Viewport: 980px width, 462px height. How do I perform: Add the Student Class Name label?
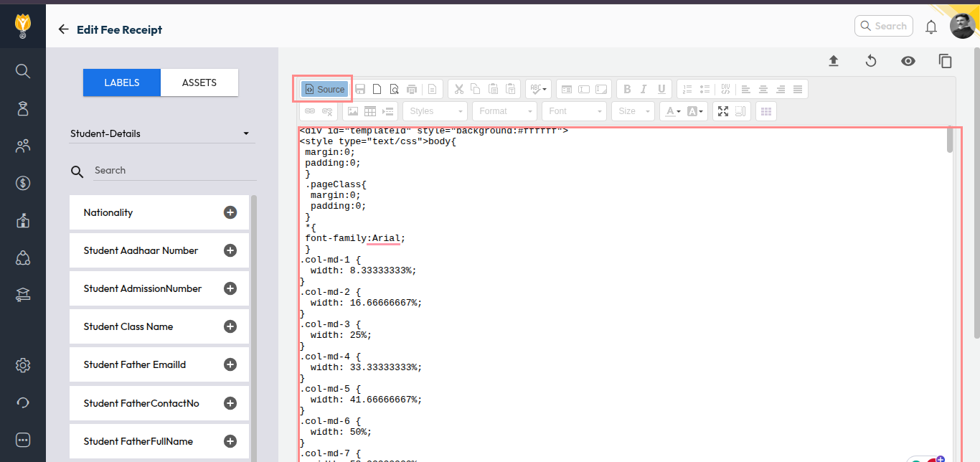point(230,326)
